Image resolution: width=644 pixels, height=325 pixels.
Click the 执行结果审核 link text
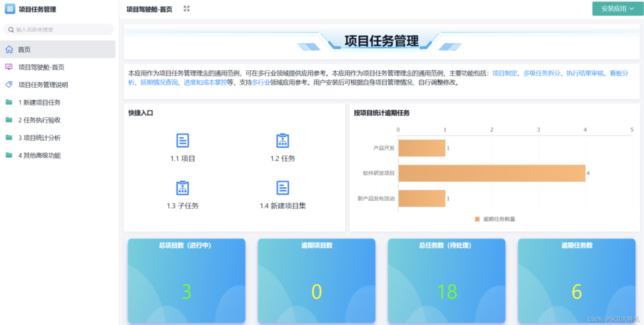tap(585, 73)
